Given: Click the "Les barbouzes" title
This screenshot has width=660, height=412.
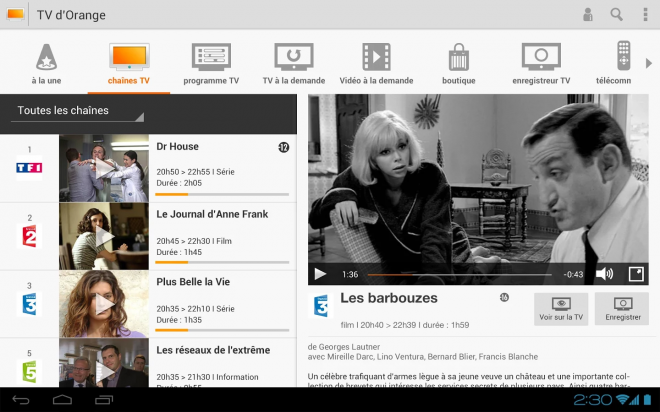Looking at the screenshot, I should 389,298.
